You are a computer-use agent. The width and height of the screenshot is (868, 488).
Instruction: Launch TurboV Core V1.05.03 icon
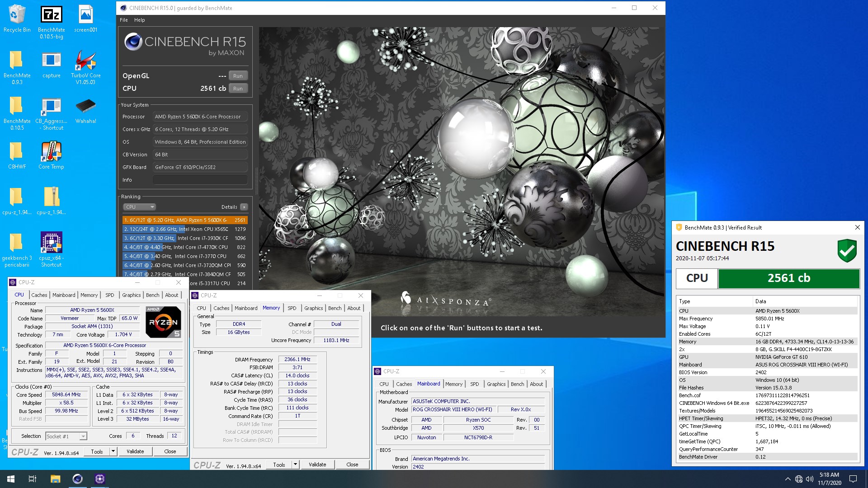click(x=85, y=67)
